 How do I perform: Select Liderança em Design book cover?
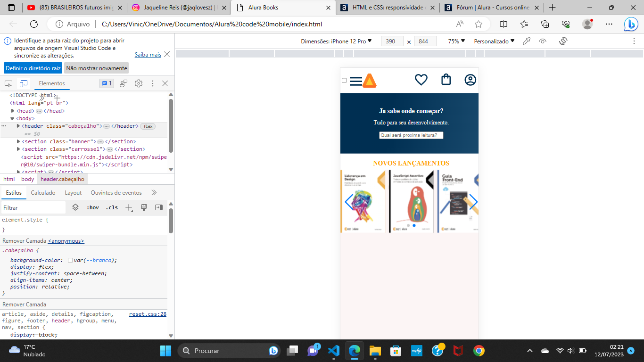[363, 202]
